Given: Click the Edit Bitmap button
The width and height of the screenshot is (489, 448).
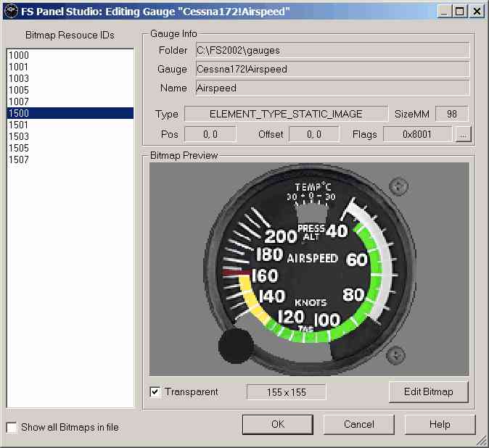Looking at the screenshot, I should [429, 391].
